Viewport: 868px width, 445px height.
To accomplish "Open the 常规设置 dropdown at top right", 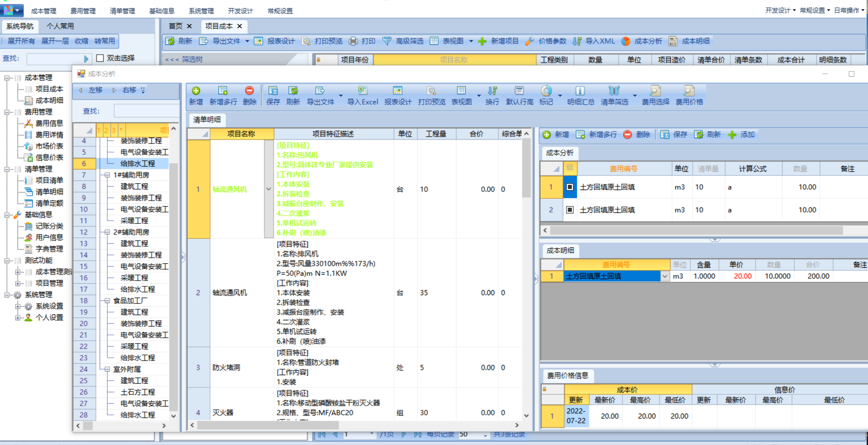I will [815, 10].
